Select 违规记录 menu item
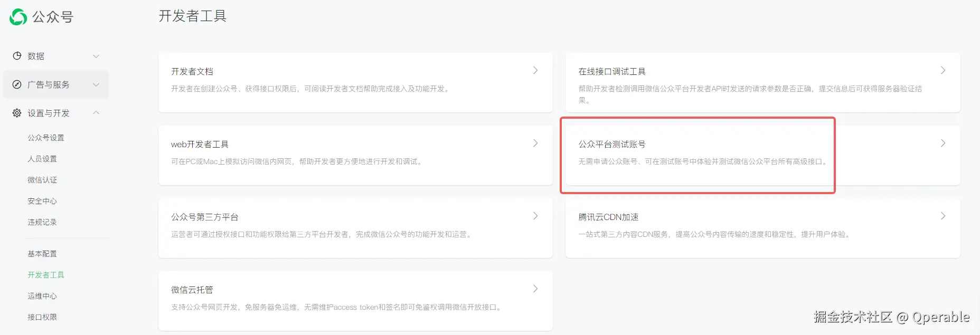Viewport: 980px width, 335px height. pos(42,222)
